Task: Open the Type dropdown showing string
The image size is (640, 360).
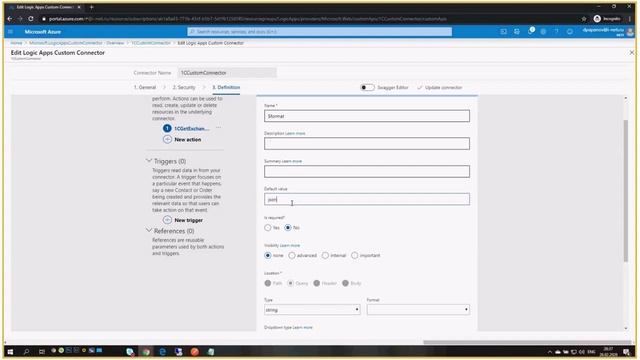Action: pos(312,310)
